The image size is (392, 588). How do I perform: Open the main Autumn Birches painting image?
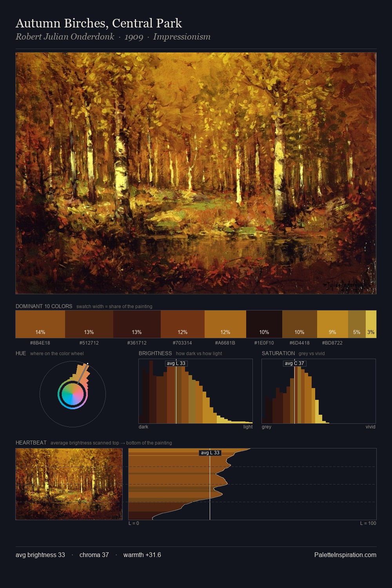196,173
